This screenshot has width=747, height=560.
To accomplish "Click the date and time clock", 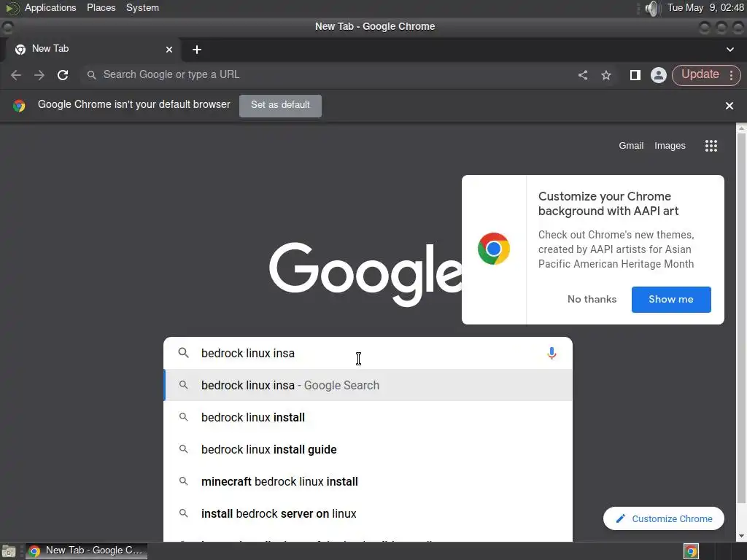I will coord(705,7).
